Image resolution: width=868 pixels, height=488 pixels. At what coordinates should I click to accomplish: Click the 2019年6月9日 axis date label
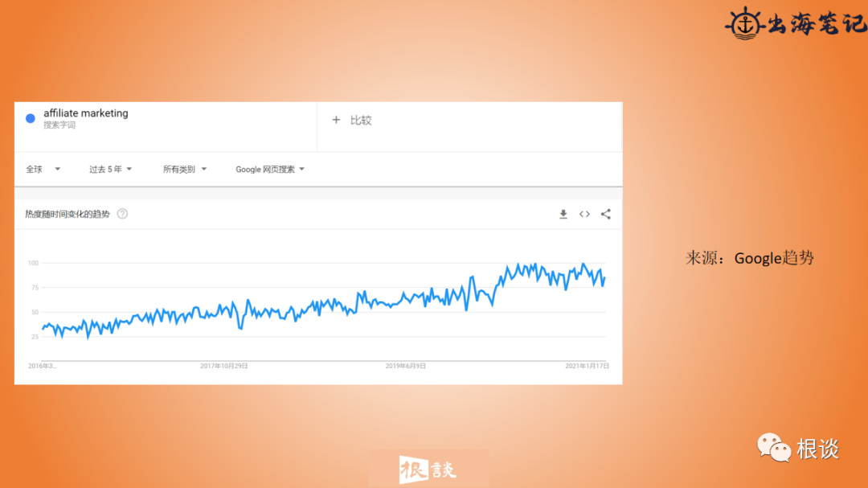coord(406,366)
